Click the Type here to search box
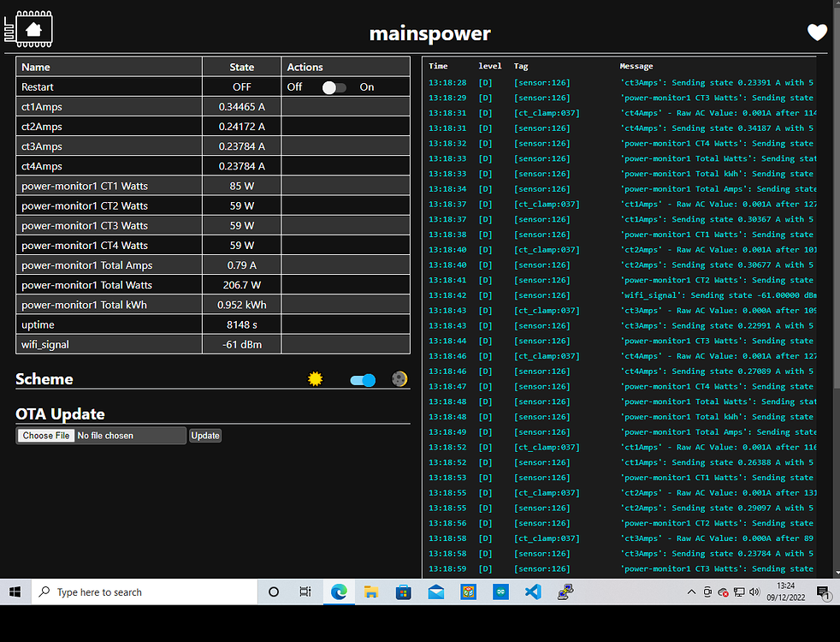This screenshot has width=840, height=642. pos(145,591)
